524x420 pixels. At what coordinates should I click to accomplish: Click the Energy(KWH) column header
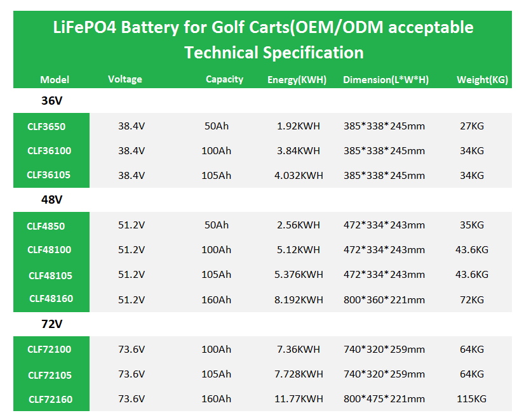297,80
